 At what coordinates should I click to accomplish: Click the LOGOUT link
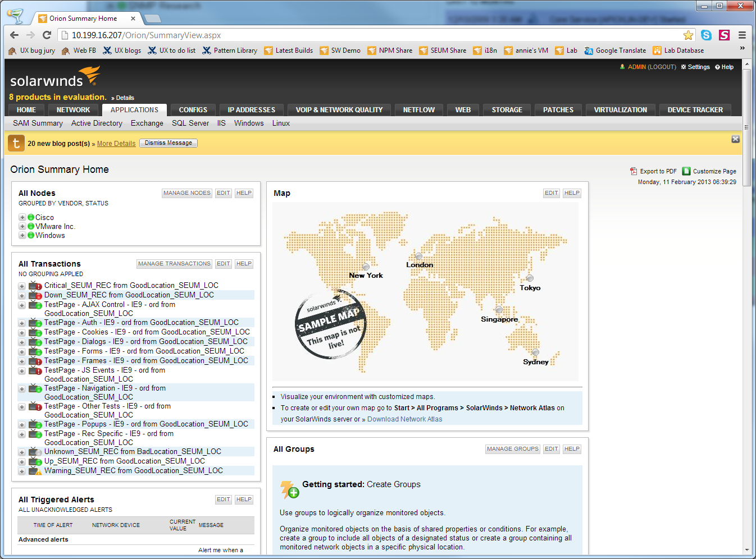click(x=662, y=67)
